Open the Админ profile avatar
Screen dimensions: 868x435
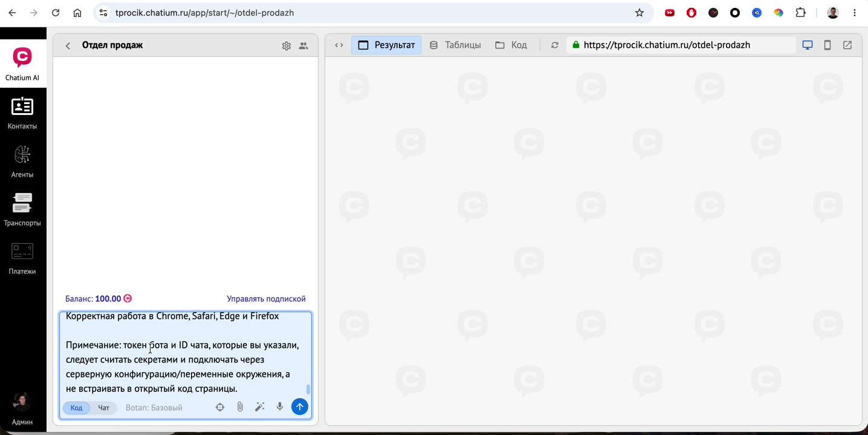22,402
